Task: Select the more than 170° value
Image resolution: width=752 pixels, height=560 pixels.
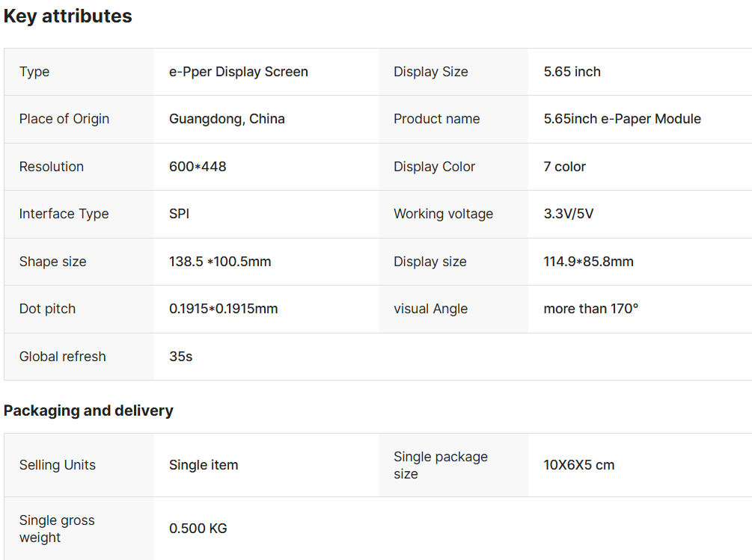Action: (x=590, y=309)
